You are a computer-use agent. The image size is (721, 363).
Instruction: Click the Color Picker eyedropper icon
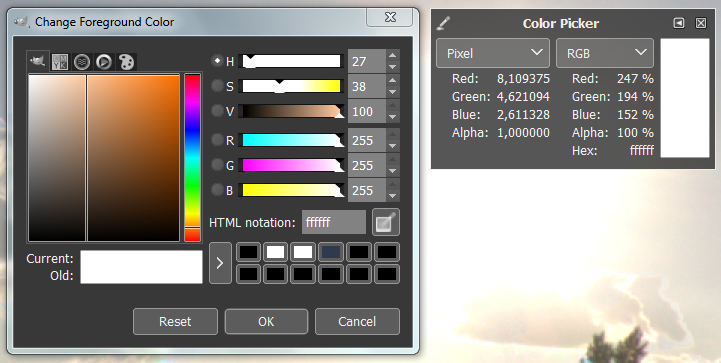coord(443,23)
